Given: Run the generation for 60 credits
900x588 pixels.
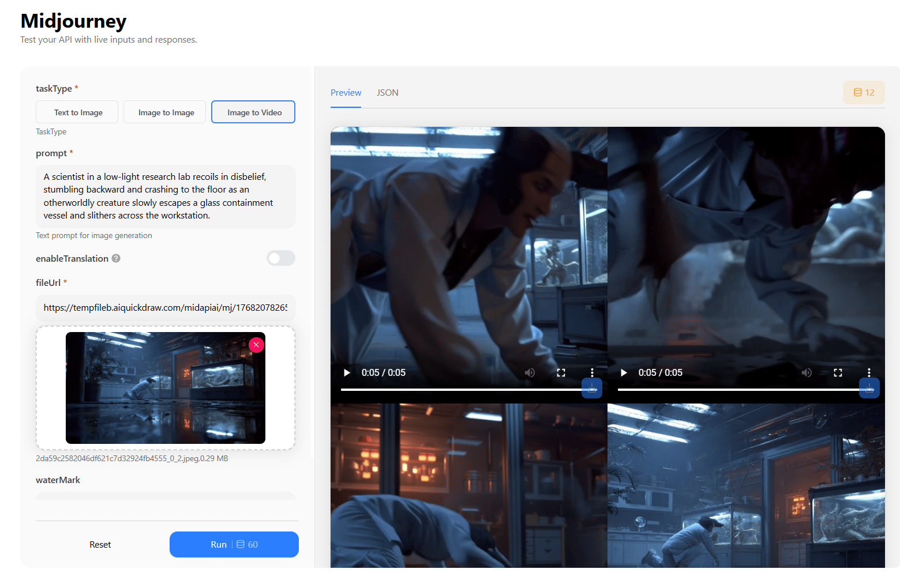Looking at the screenshot, I should pos(234,545).
